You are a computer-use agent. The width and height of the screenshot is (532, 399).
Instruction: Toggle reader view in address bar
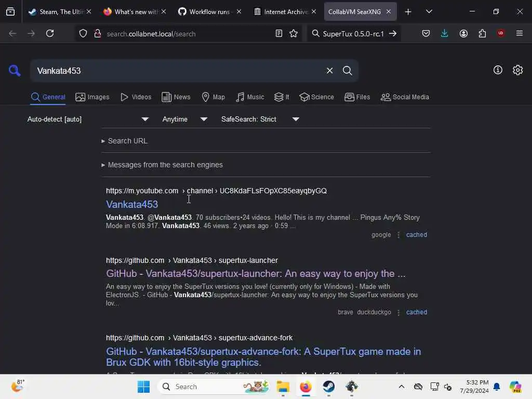coord(279,33)
